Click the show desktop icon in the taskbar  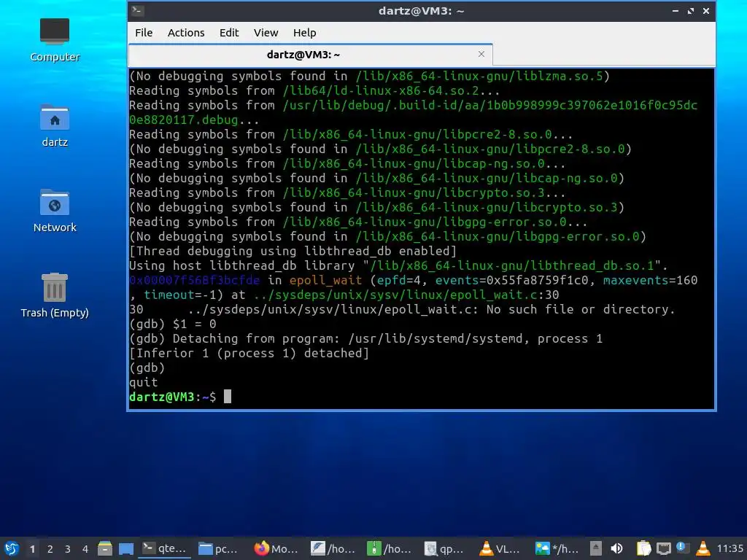pos(126,548)
